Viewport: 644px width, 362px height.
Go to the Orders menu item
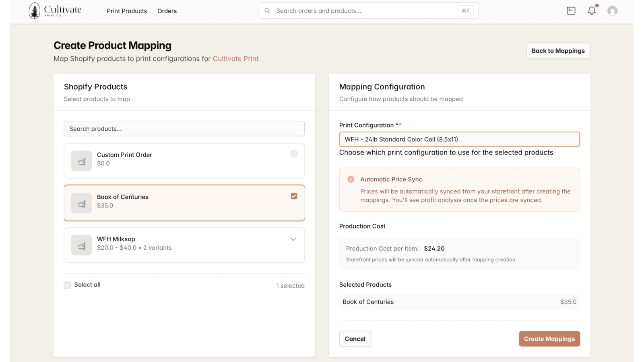click(167, 11)
